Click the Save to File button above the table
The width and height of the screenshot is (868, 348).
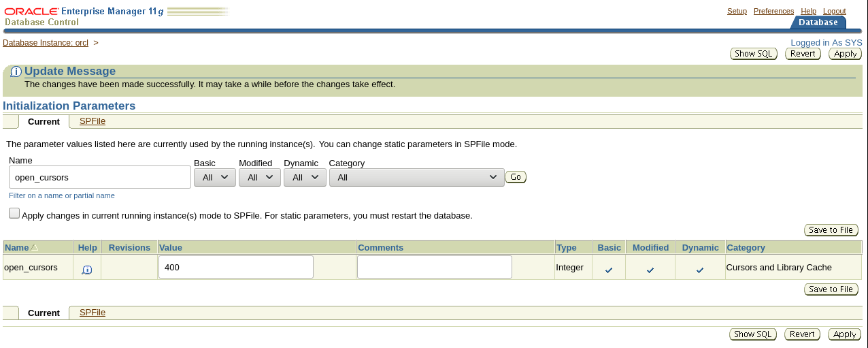(831, 230)
